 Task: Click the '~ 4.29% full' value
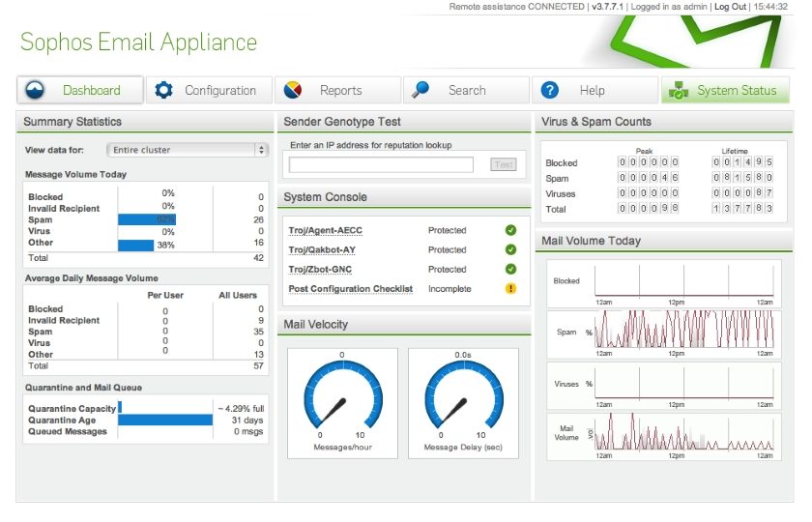tap(241, 409)
